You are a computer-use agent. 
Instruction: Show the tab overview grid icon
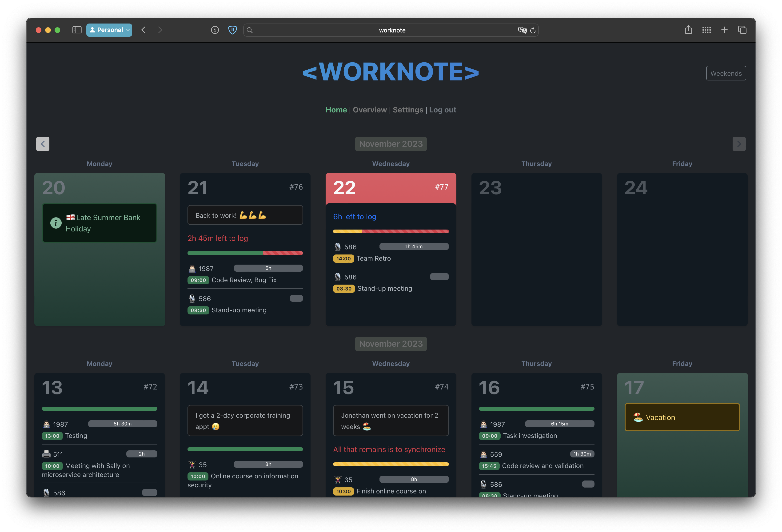tap(706, 30)
